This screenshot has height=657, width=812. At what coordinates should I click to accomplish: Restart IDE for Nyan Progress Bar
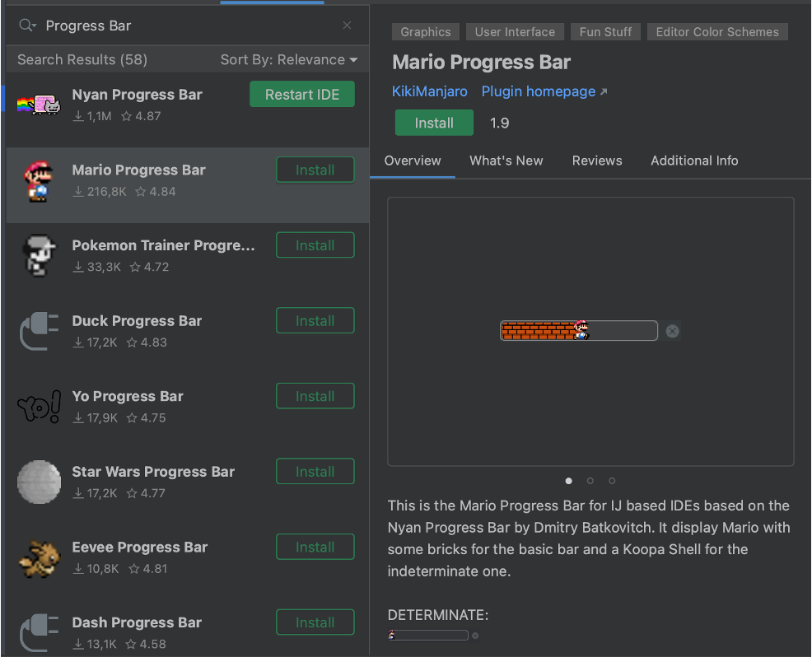pyautogui.click(x=302, y=94)
